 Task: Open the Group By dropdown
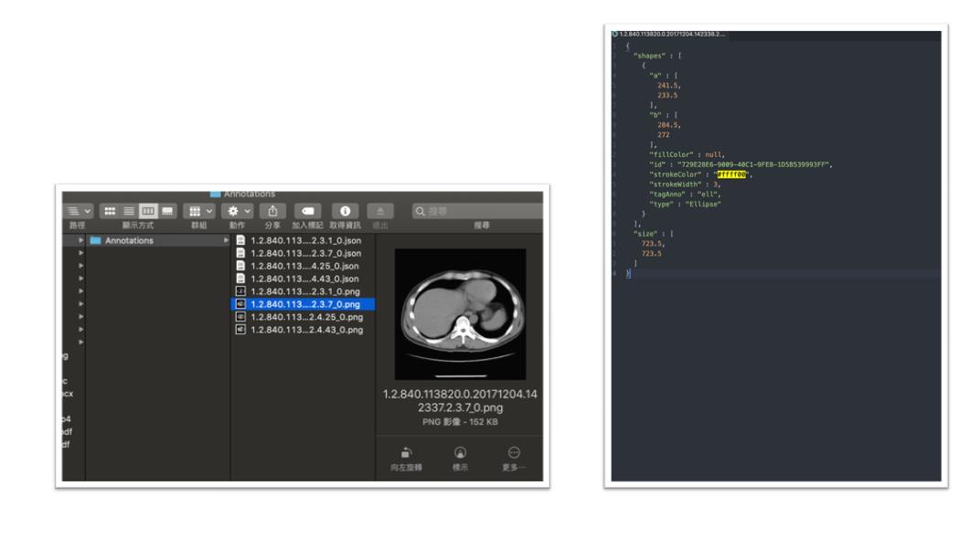(198, 211)
